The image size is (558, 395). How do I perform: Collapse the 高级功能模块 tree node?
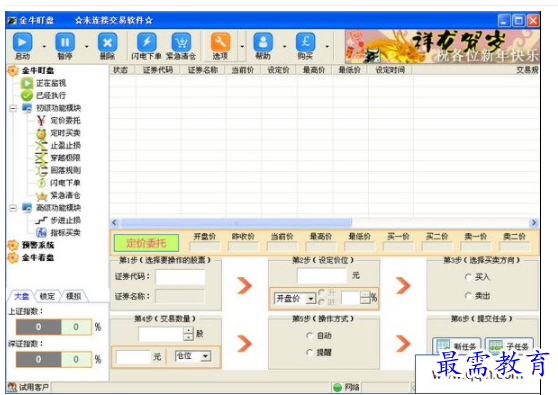click(13, 207)
